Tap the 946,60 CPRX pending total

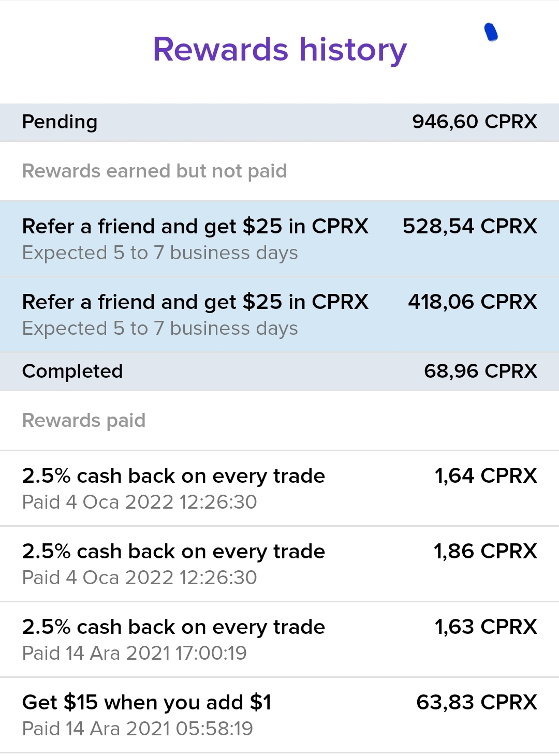click(475, 122)
